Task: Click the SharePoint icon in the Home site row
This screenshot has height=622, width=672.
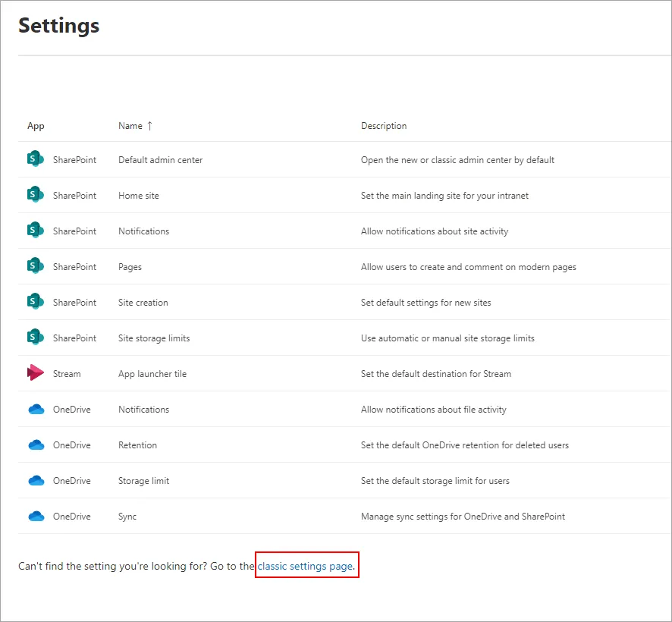Action: pos(35,195)
